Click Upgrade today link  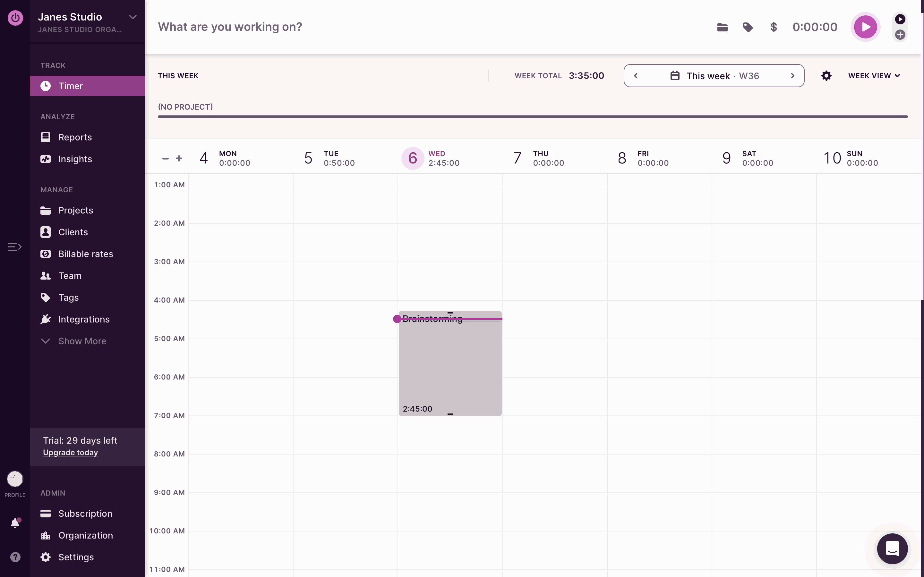tap(70, 453)
